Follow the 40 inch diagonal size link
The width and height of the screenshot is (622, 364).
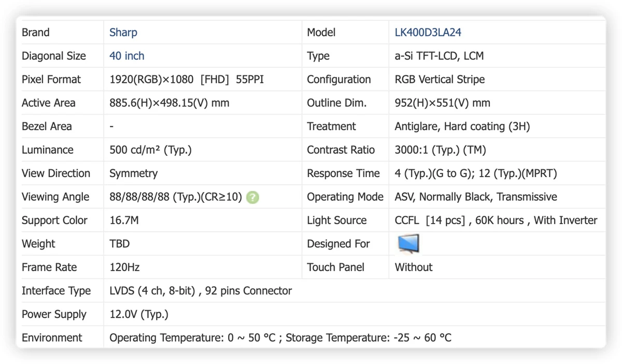point(127,56)
